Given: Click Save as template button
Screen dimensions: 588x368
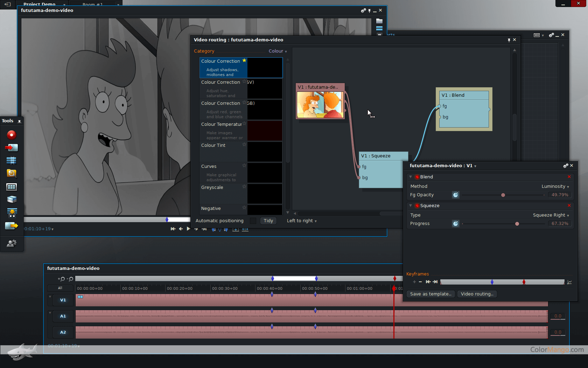Looking at the screenshot, I should point(431,294).
